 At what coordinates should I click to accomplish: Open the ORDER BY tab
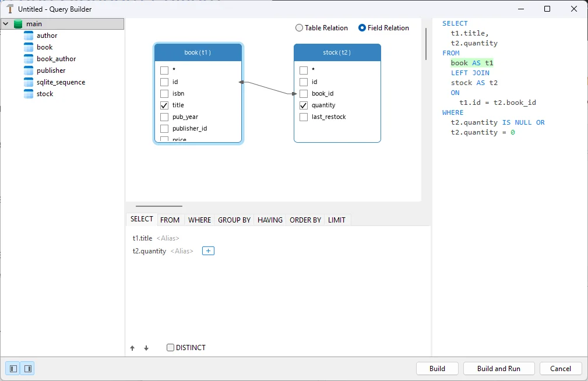305,220
